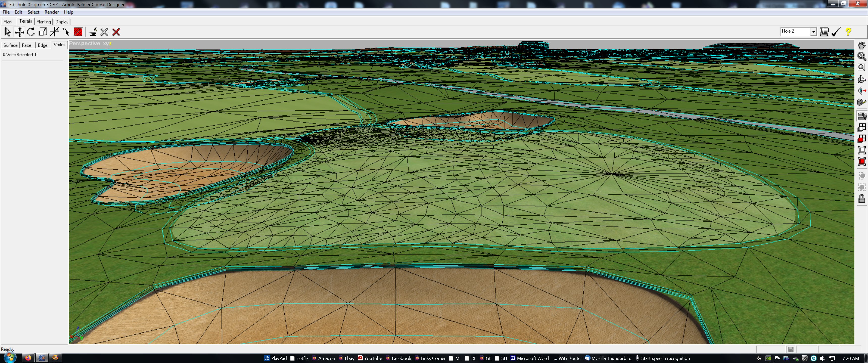
Task: Open the hole notes scroll icon
Action: click(x=824, y=32)
